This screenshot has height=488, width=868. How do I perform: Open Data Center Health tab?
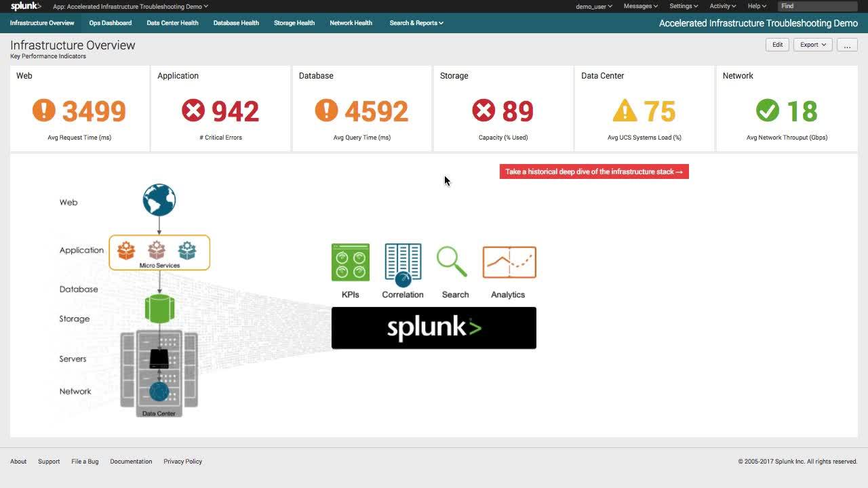172,23
